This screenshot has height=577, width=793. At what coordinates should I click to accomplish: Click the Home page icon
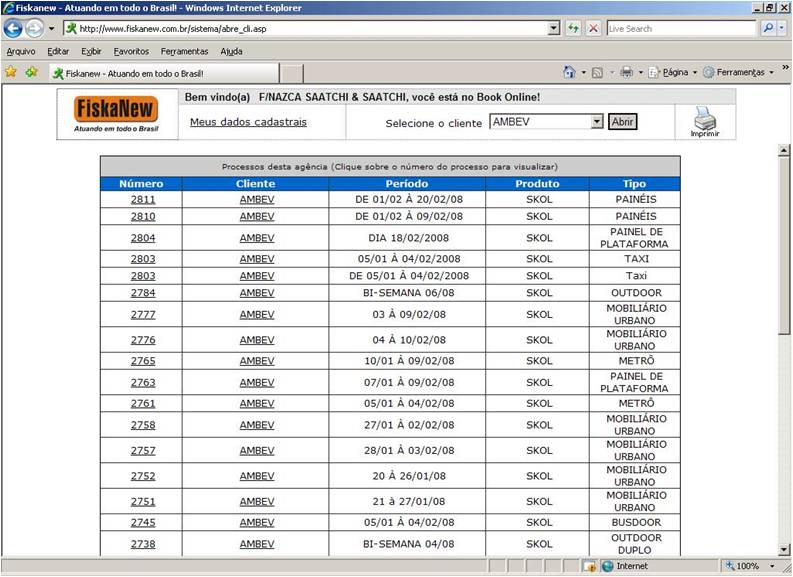tap(569, 72)
